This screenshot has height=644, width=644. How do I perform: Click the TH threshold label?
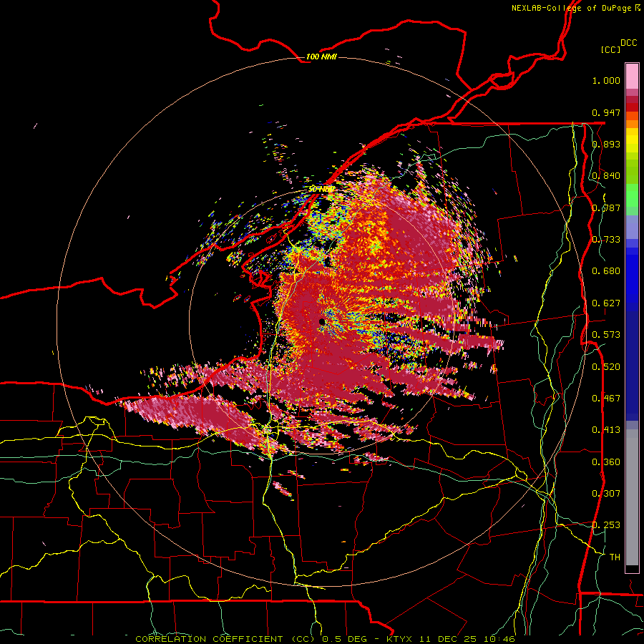pos(615,557)
